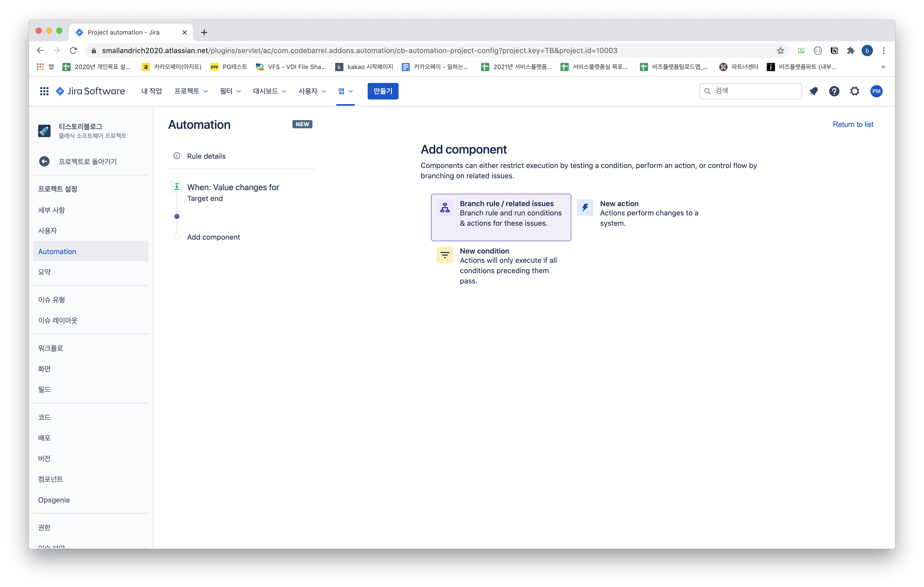Click the Return to list link

[x=853, y=124]
